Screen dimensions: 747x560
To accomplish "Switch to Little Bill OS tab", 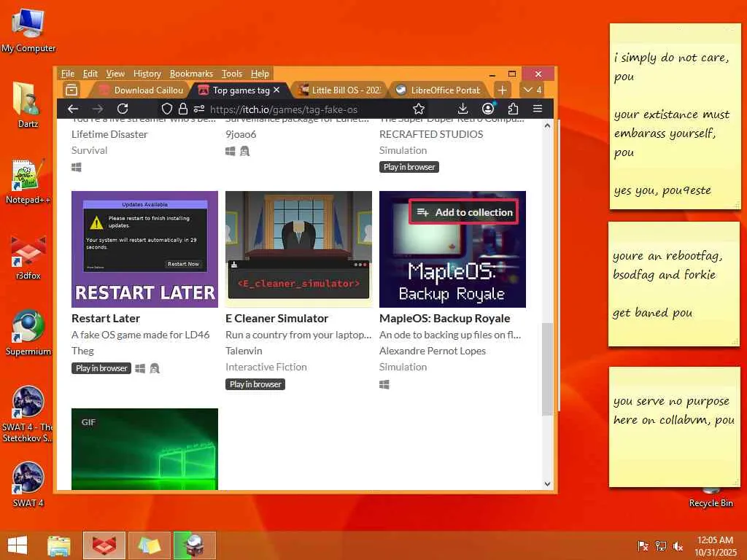I will tap(340, 90).
